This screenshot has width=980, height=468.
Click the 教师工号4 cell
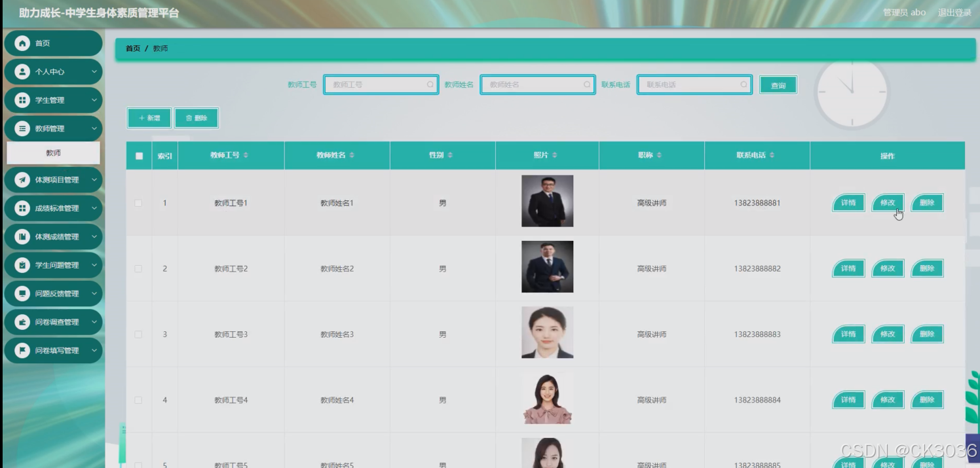point(231,400)
